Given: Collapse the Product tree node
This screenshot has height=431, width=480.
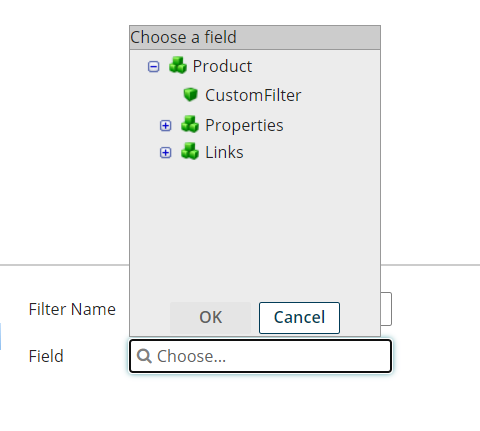Looking at the screenshot, I should 153,67.
